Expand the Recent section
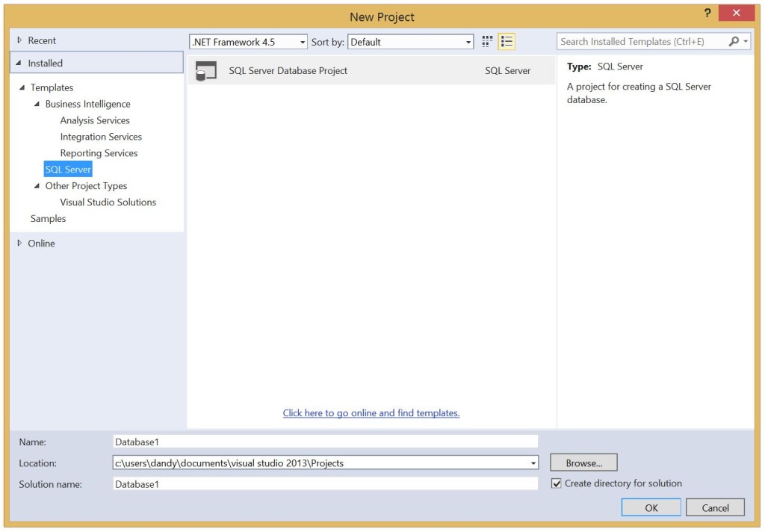 coord(19,40)
